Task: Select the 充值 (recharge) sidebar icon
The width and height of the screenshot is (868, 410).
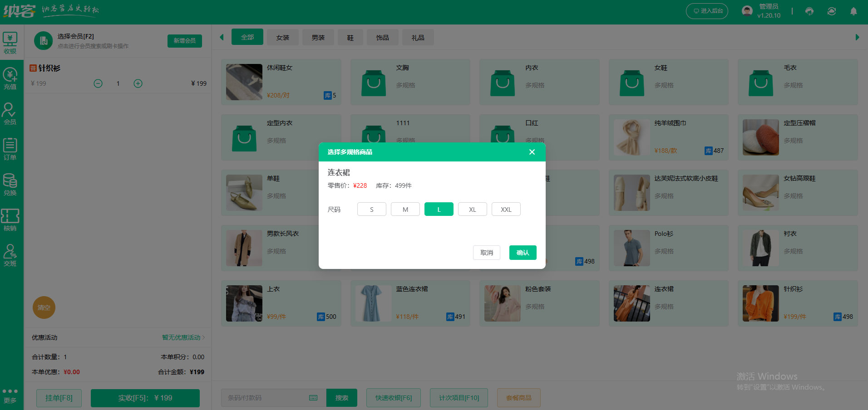Action: click(10, 77)
